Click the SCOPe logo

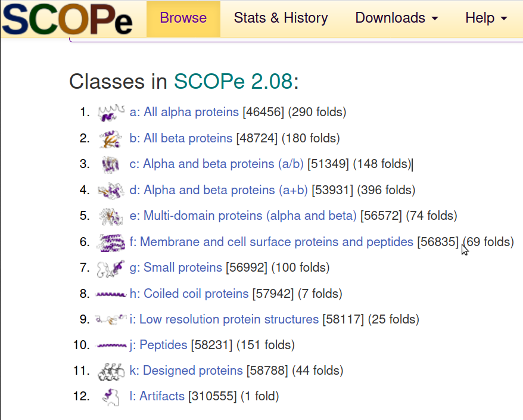click(67, 19)
